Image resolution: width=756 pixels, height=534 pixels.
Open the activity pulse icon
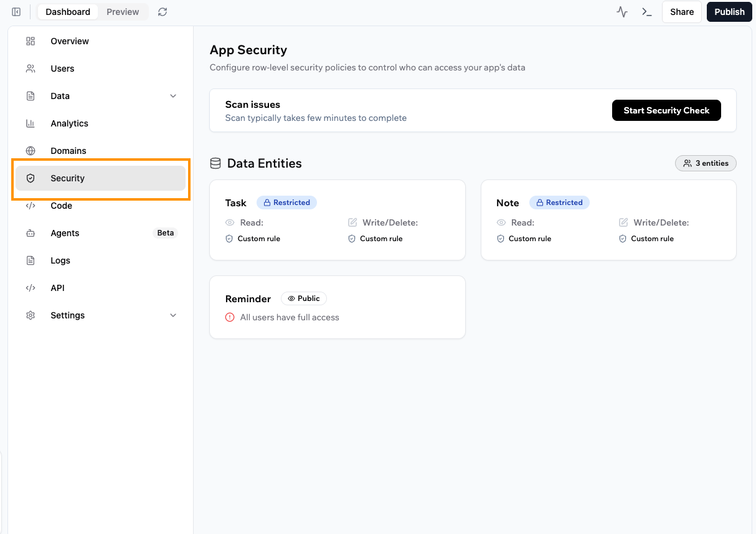click(622, 12)
